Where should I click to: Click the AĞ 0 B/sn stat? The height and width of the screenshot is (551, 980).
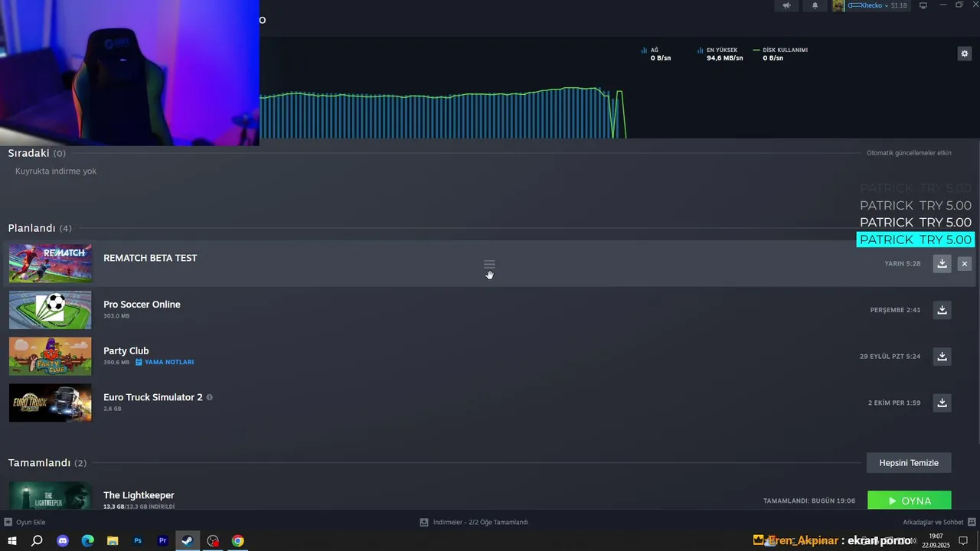[656, 54]
